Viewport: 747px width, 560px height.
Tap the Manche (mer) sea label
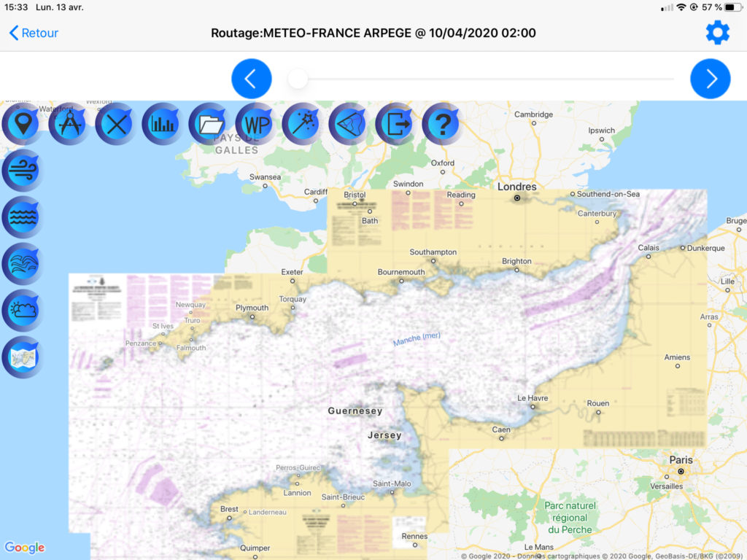[417, 338]
